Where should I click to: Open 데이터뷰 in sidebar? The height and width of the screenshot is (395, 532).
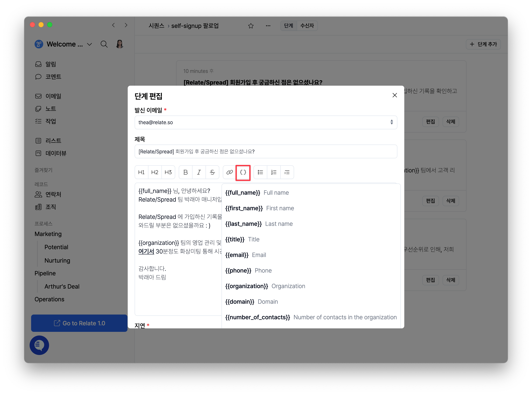[x=51, y=153]
